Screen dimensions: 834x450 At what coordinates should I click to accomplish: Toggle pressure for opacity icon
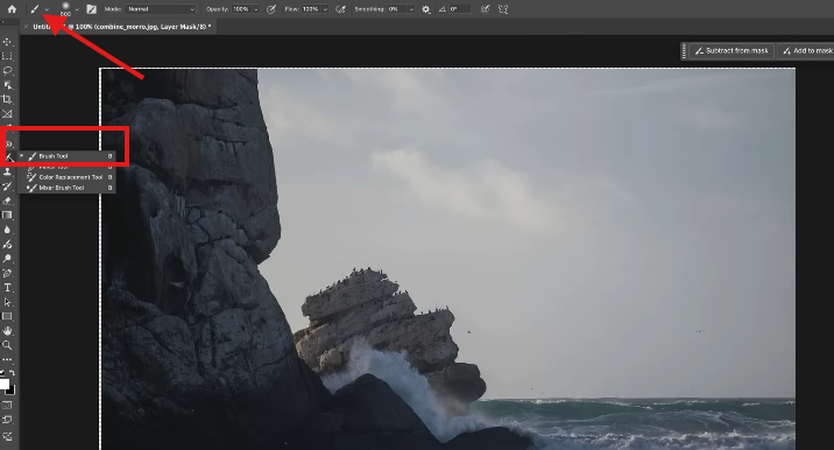click(x=271, y=9)
